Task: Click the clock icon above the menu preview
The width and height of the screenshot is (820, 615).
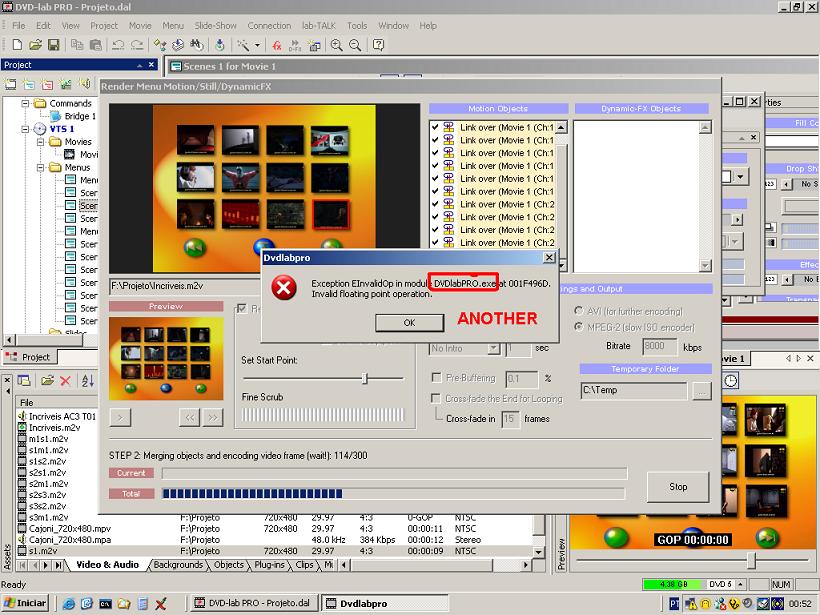Action: pyautogui.click(x=731, y=381)
